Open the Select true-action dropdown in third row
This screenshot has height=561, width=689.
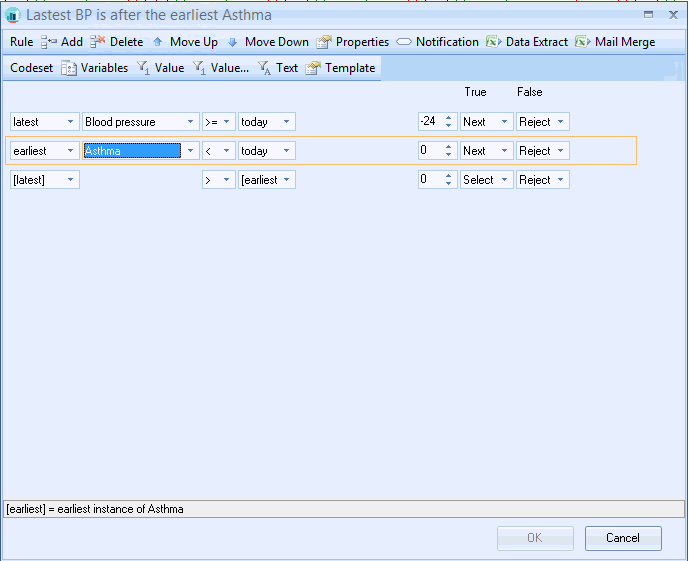tap(486, 180)
